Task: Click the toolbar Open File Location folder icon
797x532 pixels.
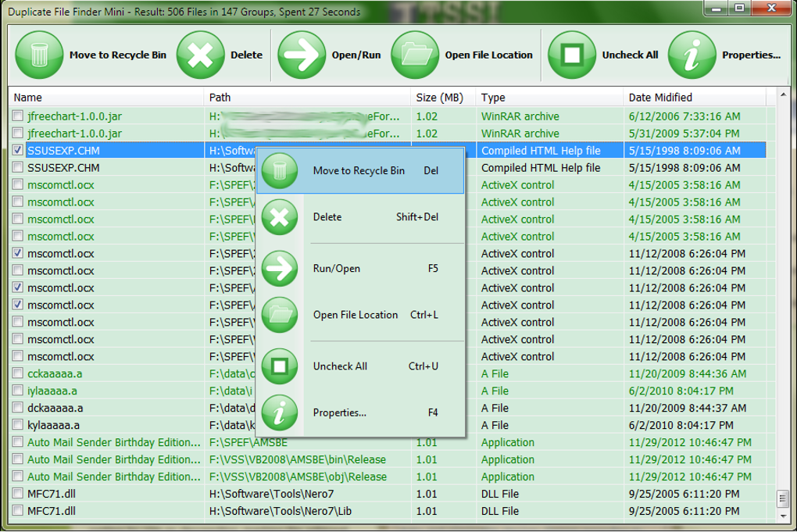Action: point(415,55)
